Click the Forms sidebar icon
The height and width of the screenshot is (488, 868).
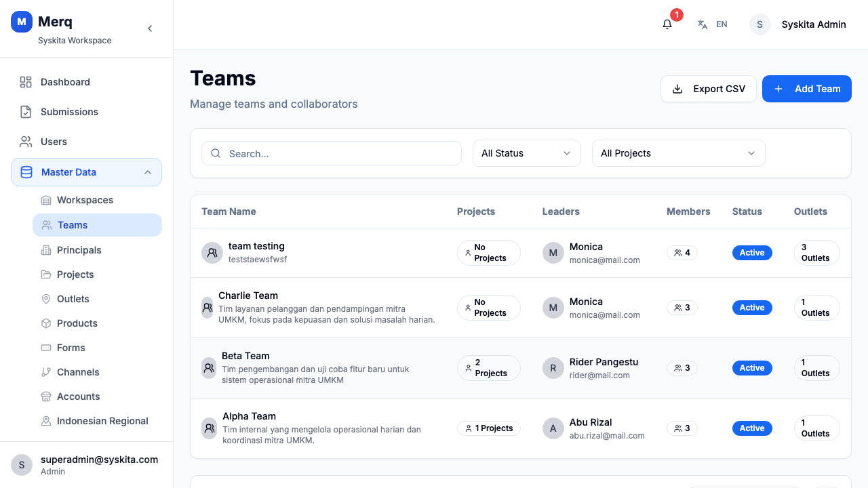tap(46, 348)
